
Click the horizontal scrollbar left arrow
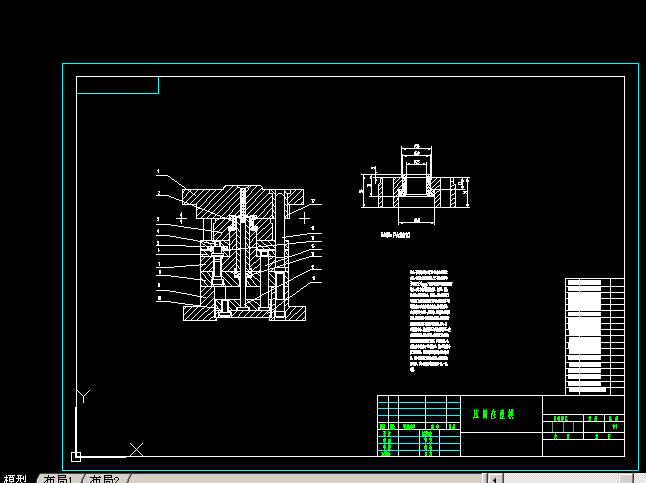493,478
